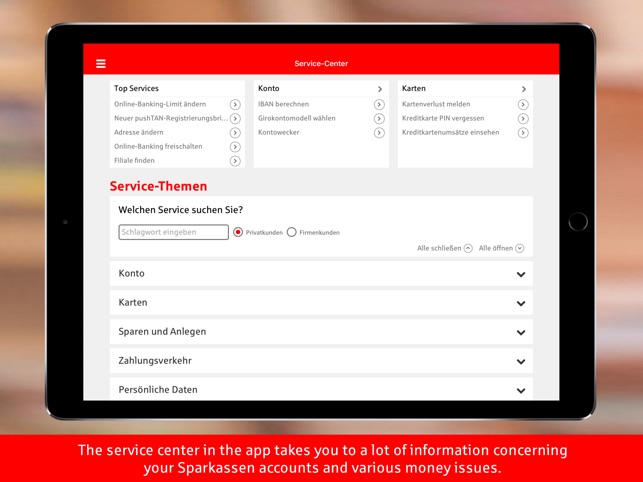Open Online-Banking freischalten link
Viewport: 643px width, 482px height.
tap(158, 146)
